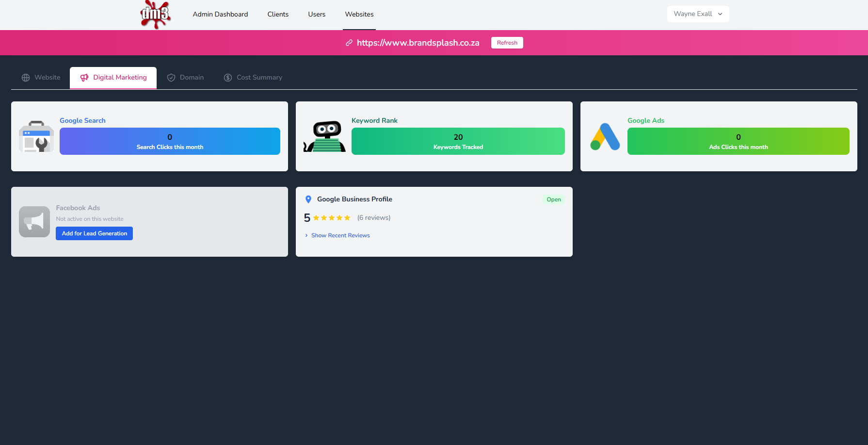Click the 20 Keywords Tracked bar
The height and width of the screenshot is (445, 868).
pos(458,141)
